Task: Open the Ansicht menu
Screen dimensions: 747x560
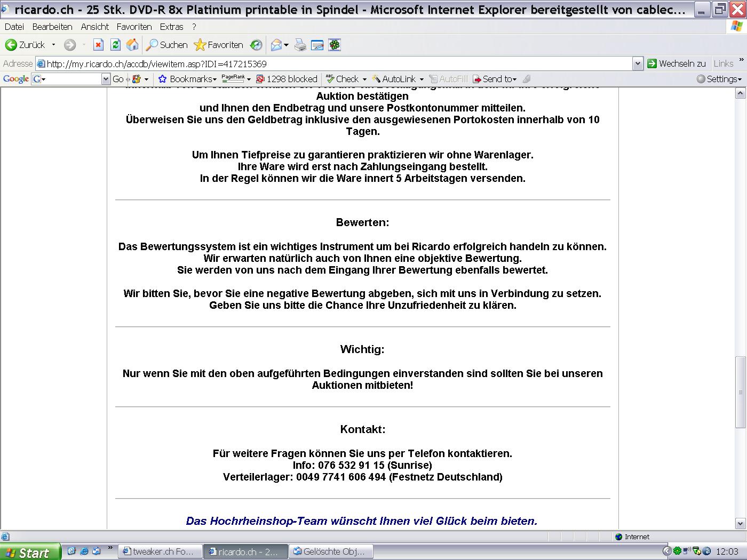Action: point(94,27)
